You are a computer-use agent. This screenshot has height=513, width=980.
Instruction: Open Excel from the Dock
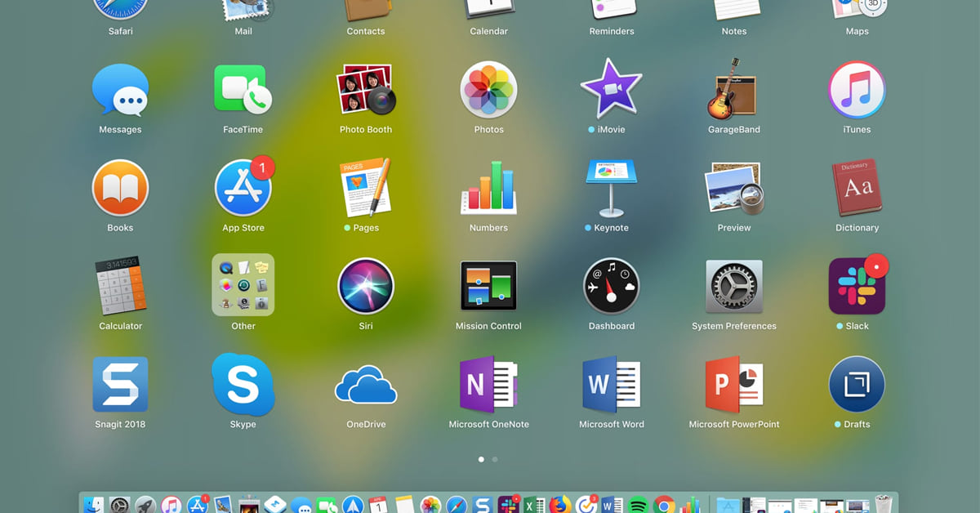click(x=534, y=506)
